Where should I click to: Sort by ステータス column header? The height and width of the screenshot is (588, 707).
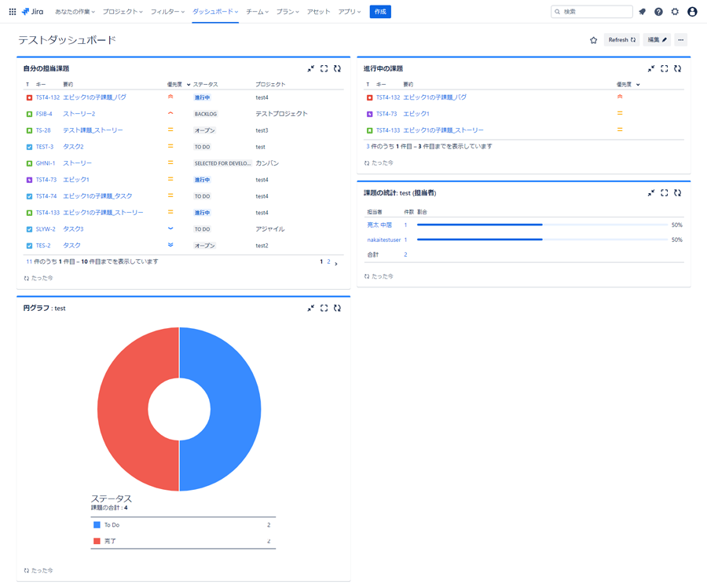pyautogui.click(x=206, y=84)
